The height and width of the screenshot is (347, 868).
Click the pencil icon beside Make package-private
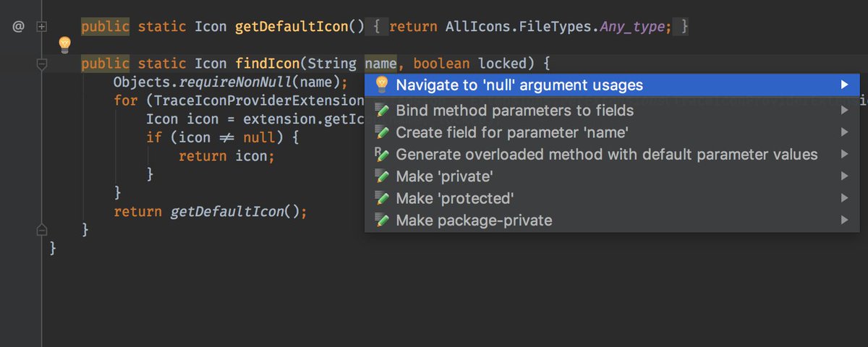coord(382,220)
